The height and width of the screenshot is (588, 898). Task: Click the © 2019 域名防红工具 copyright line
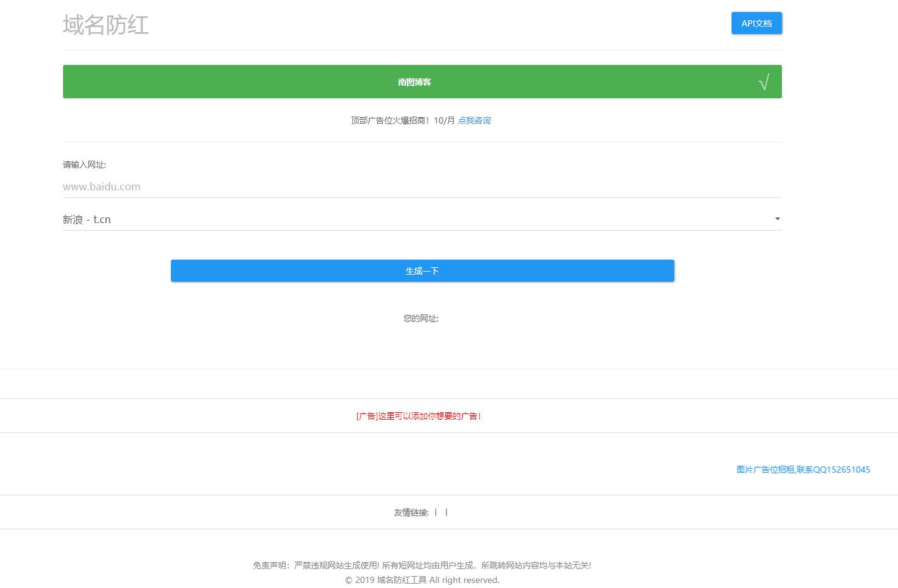(422, 580)
